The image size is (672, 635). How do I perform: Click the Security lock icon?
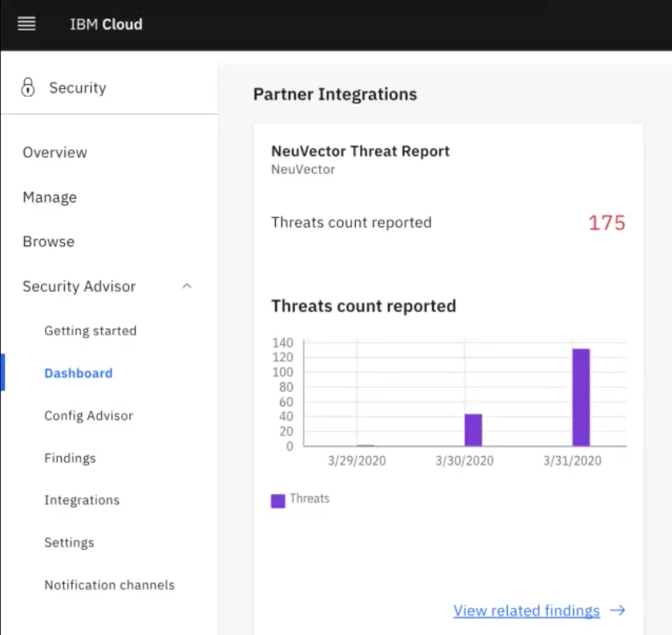(28, 87)
